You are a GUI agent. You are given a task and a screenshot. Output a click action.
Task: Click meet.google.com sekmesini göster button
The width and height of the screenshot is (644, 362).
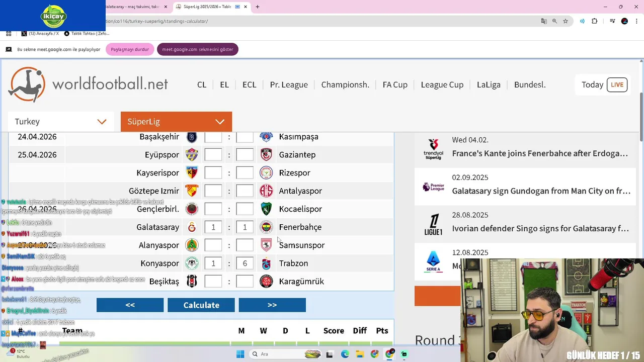198,49
